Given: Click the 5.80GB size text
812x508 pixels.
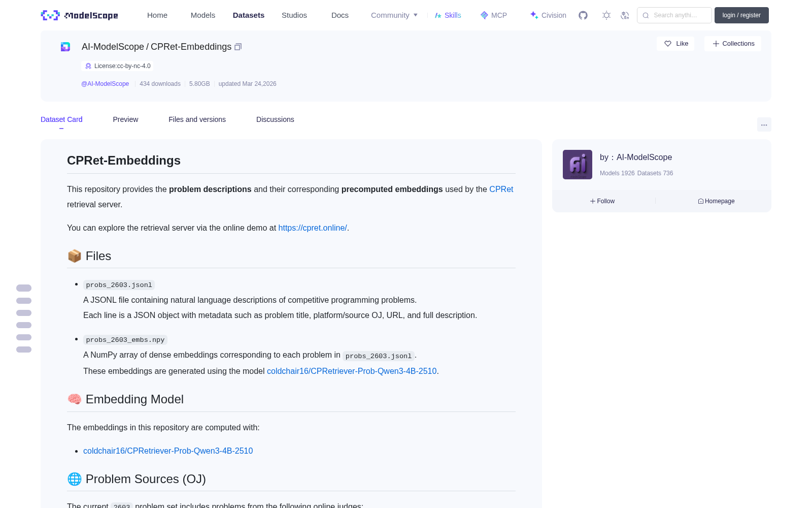Looking at the screenshot, I should (199, 84).
